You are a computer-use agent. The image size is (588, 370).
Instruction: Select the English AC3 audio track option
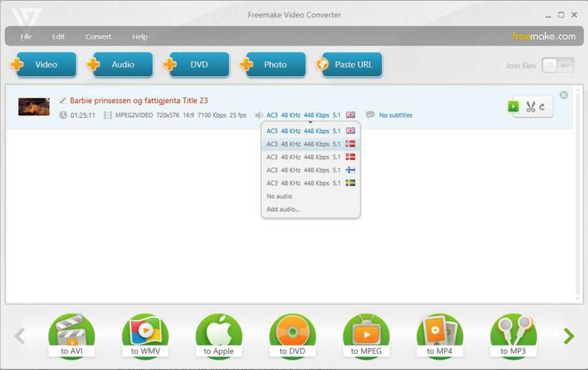(x=311, y=131)
